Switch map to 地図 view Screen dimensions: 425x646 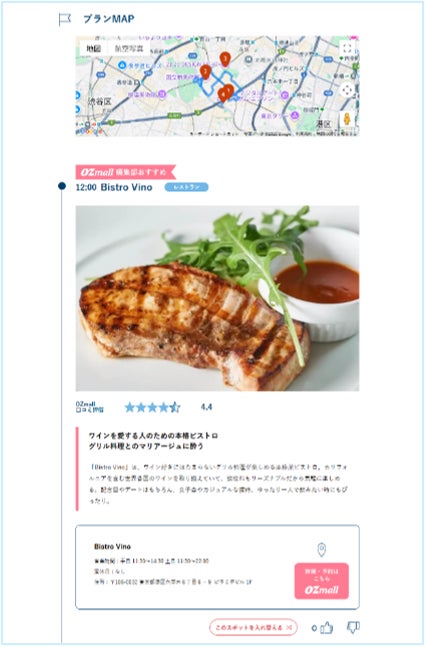93,49
